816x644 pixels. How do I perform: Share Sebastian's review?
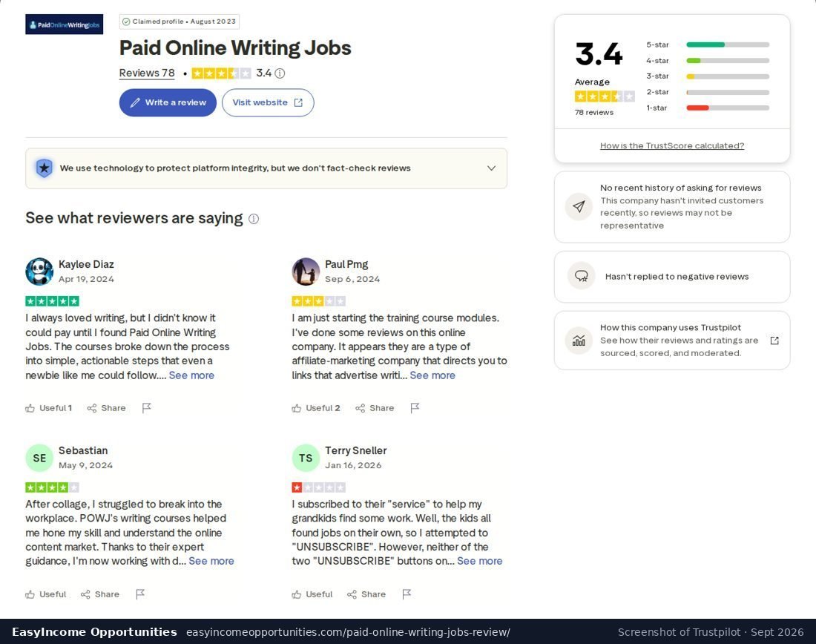(x=100, y=594)
